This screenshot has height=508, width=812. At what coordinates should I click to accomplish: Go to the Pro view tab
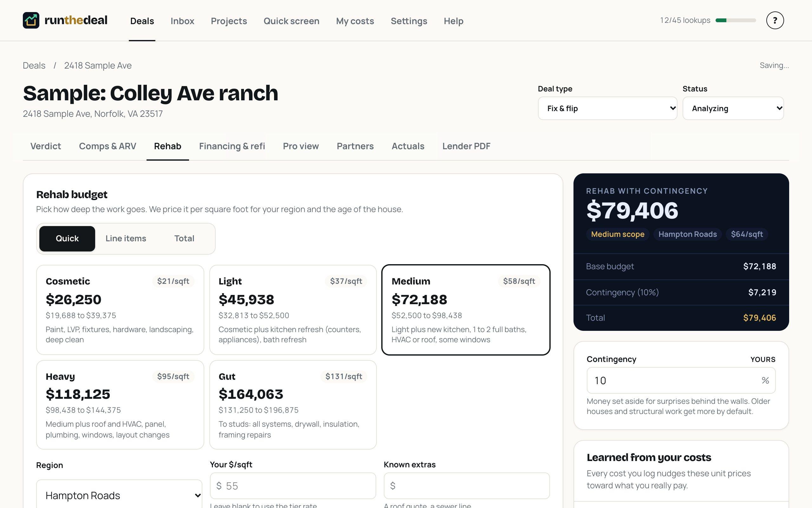coord(301,146)
